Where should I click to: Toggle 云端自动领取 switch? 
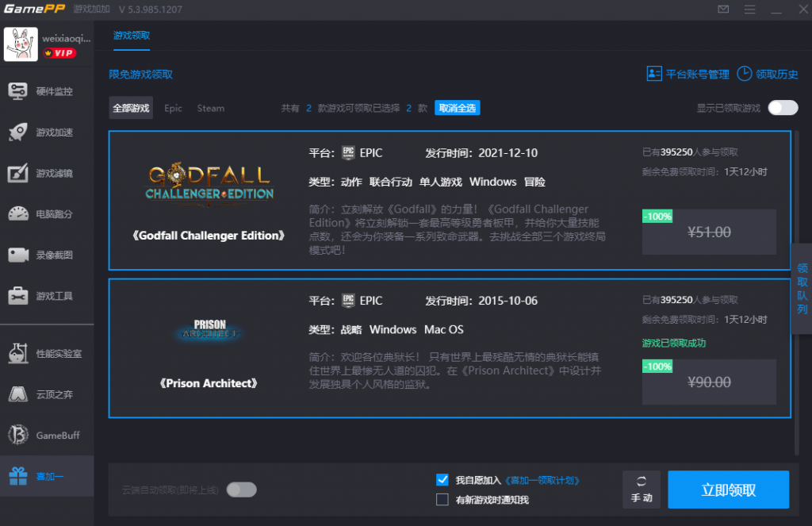coord(241,490)
